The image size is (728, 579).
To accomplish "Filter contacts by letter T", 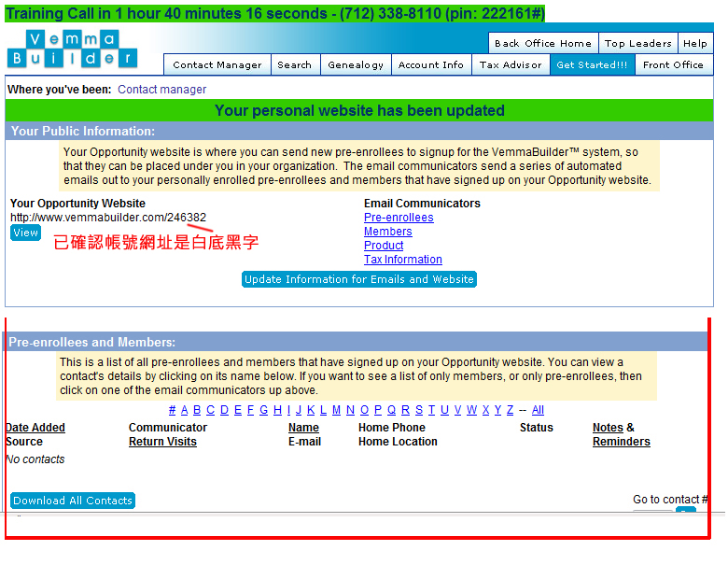I will tap(432, 410).
